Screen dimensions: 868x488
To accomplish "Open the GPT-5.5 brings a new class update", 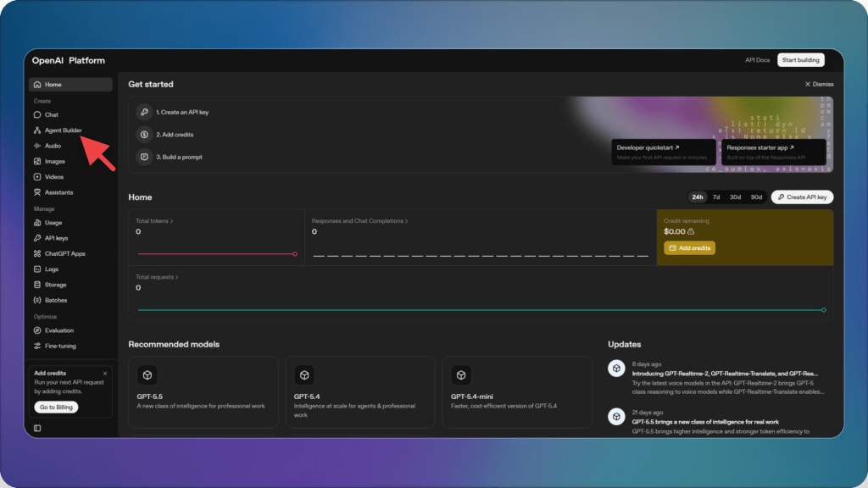I will 705,422.
